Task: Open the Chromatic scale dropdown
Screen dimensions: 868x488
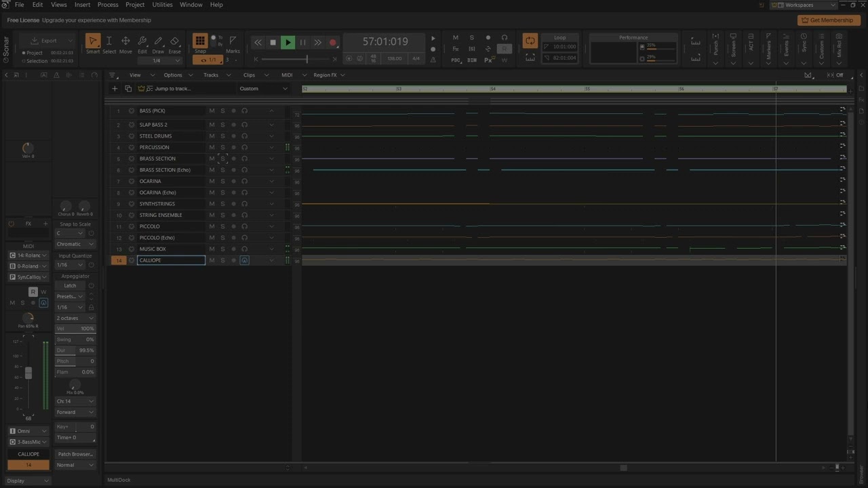Action: coord(75,244)
